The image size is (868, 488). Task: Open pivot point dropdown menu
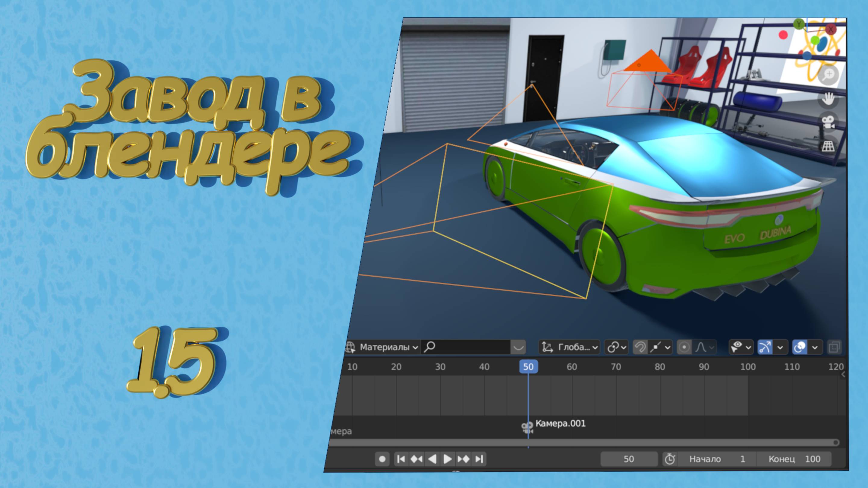tap(616, 347)
